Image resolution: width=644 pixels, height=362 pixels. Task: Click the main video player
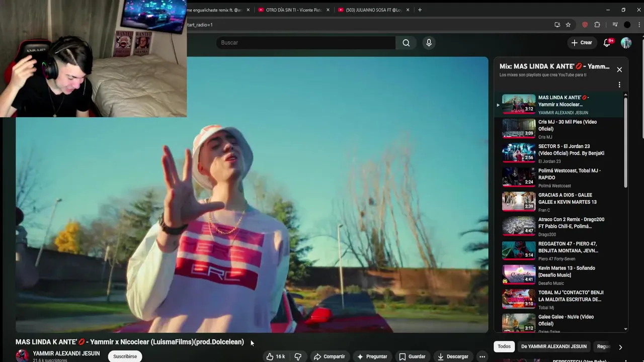252,195
